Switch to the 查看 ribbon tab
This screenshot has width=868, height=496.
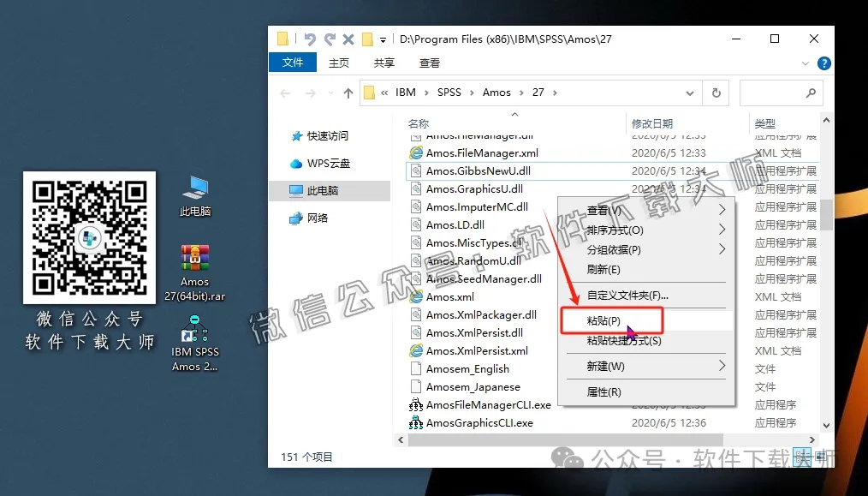tap(429, 63)
